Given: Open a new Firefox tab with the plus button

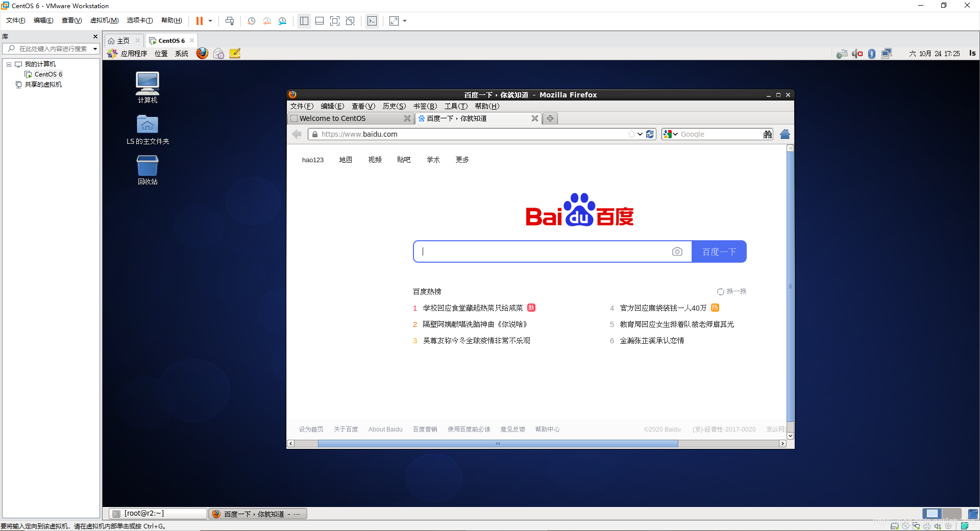Looking at the screenshot, I should pyautogui.click(x=550, y=118).
